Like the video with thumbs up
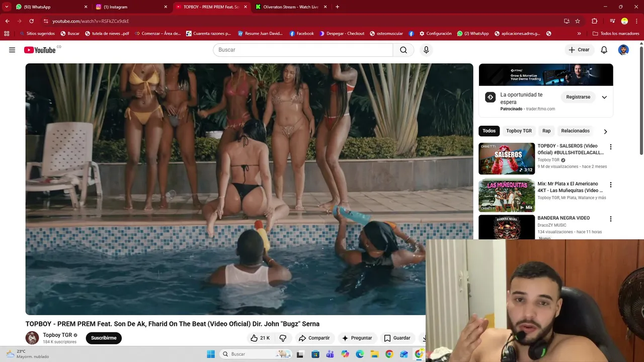This screenshot has height=362, width=644. point(260,338)
